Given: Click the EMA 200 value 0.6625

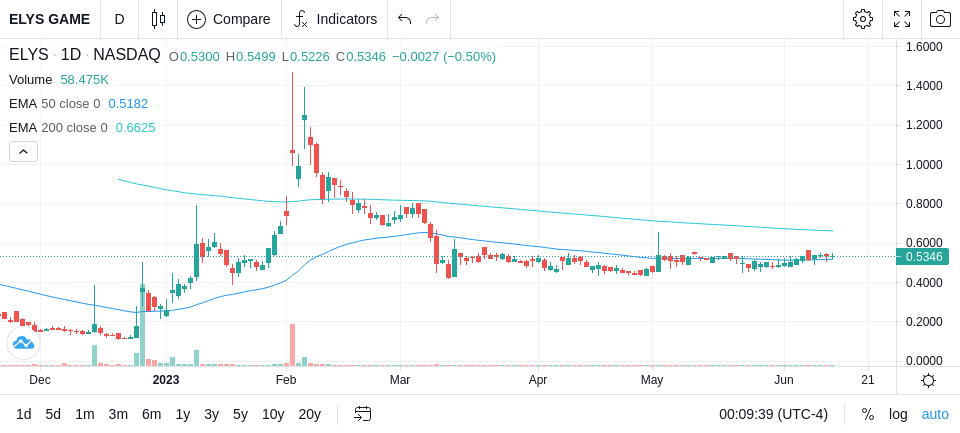Looking at the screenshot, I should [x=135, y=127].
